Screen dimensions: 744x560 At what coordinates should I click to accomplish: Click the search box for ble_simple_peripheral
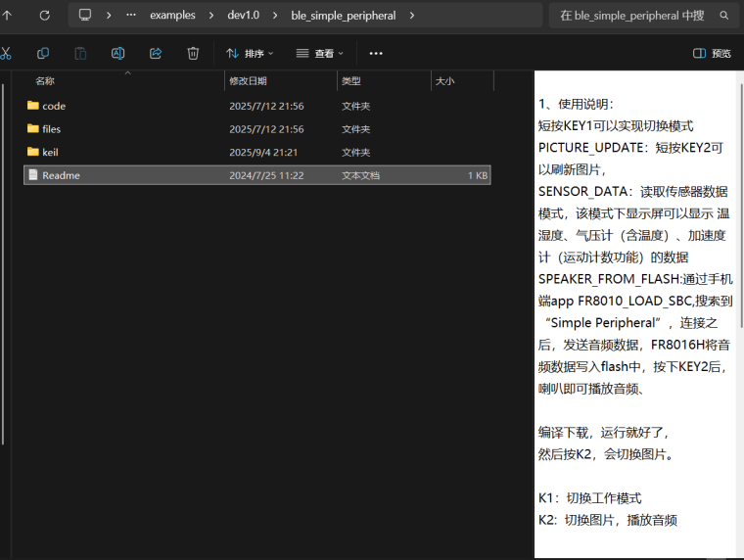[631, 16]
